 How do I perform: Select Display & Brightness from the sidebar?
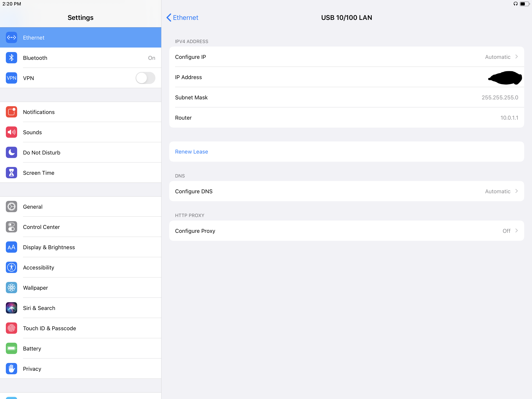(x=49, y=247)
